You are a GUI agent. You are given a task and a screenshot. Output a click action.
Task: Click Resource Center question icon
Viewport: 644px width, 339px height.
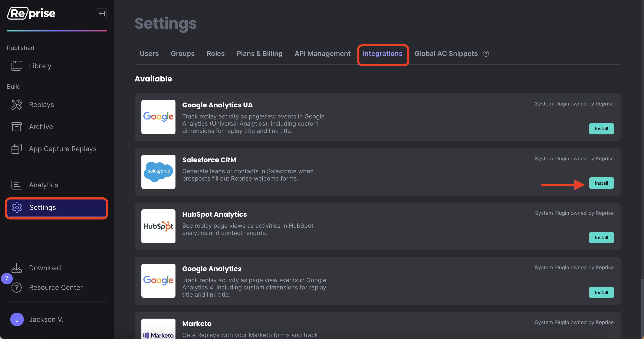(x=16, y=288)
